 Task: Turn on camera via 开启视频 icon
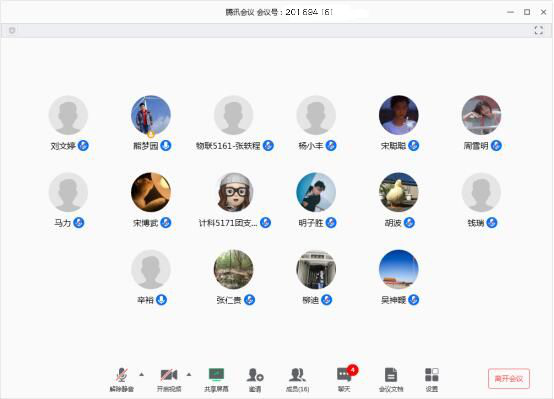point(169,375)
